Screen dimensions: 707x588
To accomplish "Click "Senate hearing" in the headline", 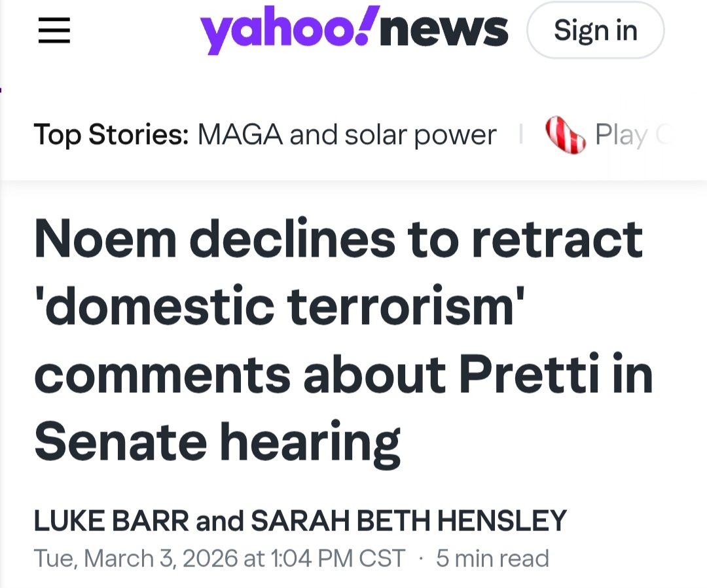I will coord(217,443).
